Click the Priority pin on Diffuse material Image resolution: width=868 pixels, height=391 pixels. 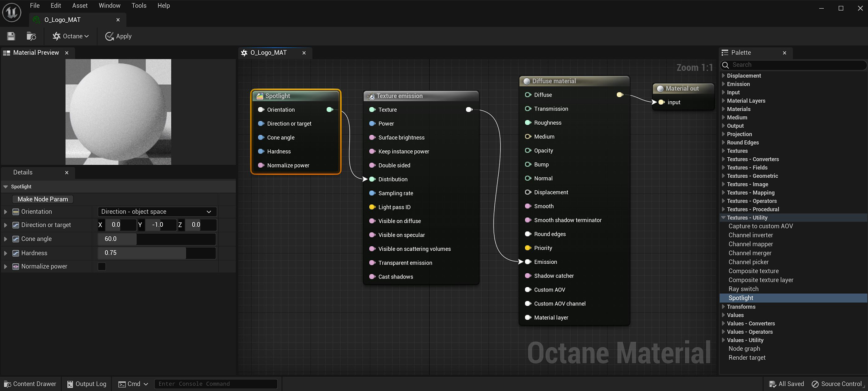pyautogui.click(x=528, y=248)
